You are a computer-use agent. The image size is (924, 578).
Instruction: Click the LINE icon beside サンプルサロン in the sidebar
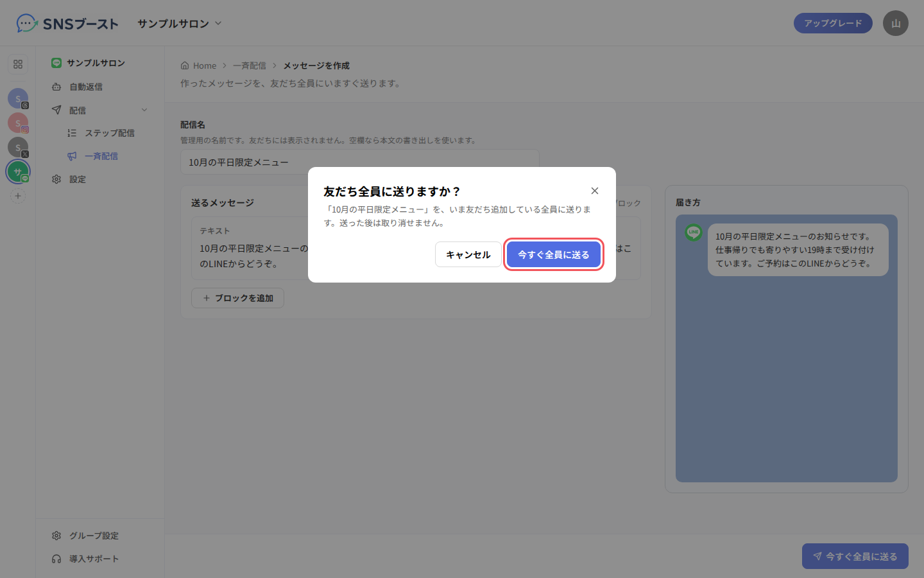[56, 63]
